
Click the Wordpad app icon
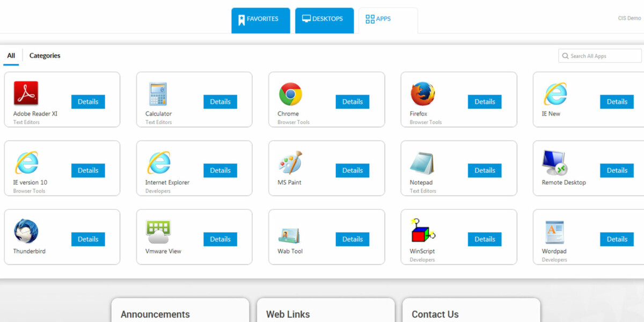[x=554, y=232]
